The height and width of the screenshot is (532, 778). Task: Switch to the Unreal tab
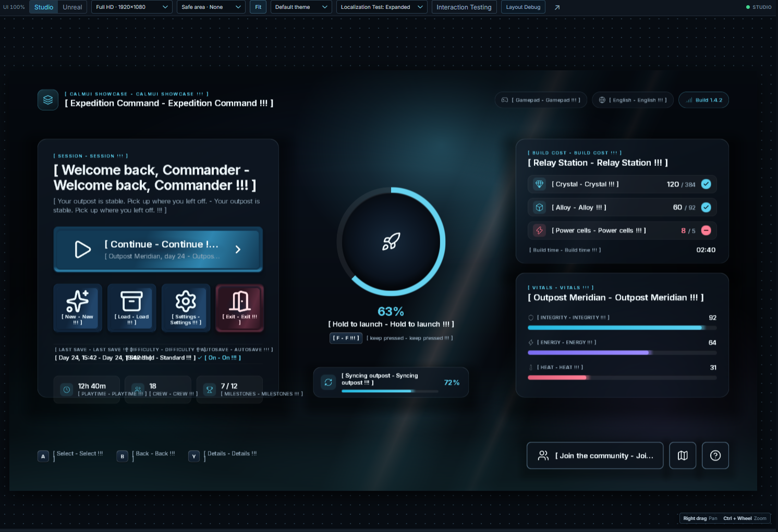[x=72, y=7]
